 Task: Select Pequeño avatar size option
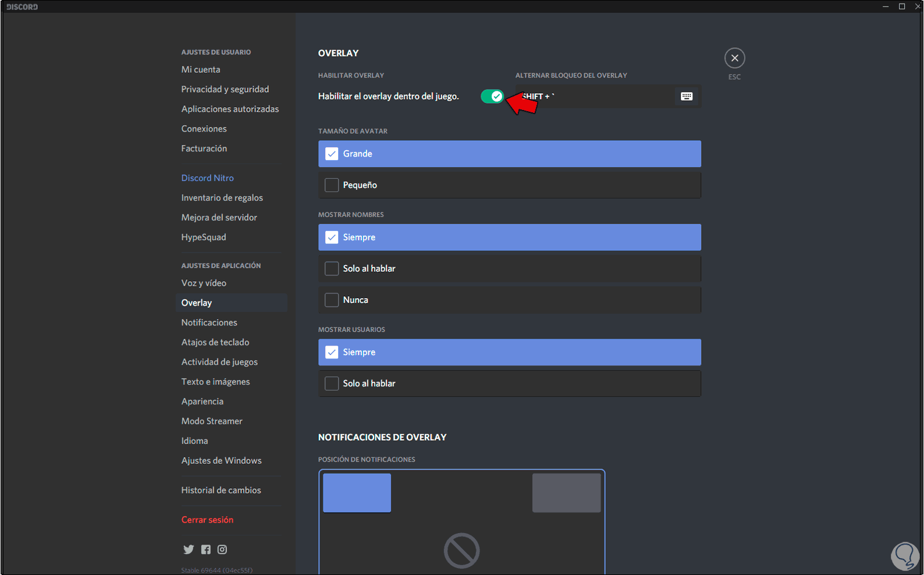pos(510,185)
